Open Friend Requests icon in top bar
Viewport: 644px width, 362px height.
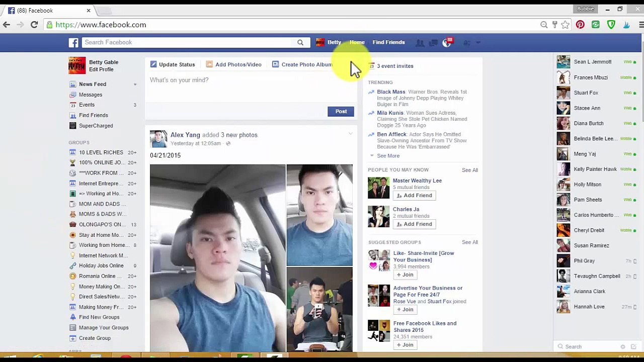pos(420,43)
